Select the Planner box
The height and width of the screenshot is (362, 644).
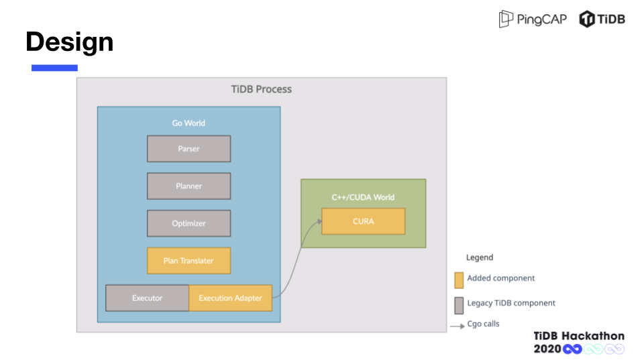pyautogui.click(x=189, y=186)
